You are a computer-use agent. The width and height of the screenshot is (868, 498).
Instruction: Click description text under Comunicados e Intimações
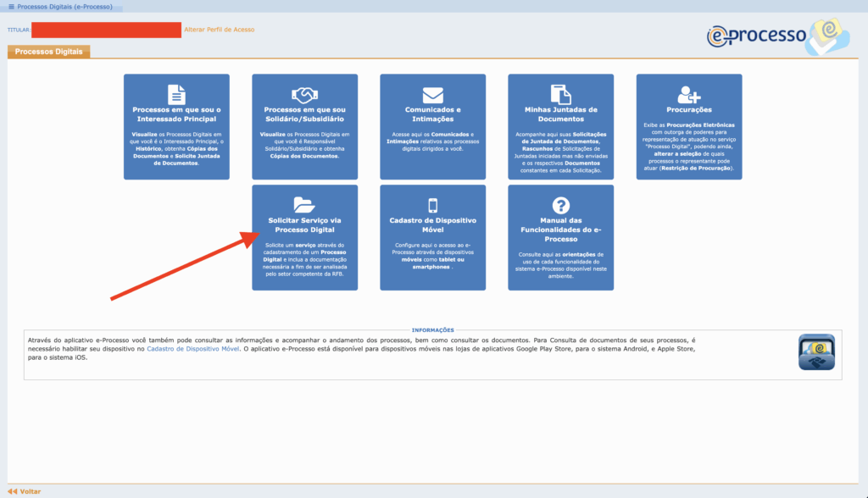pos(433,141)
